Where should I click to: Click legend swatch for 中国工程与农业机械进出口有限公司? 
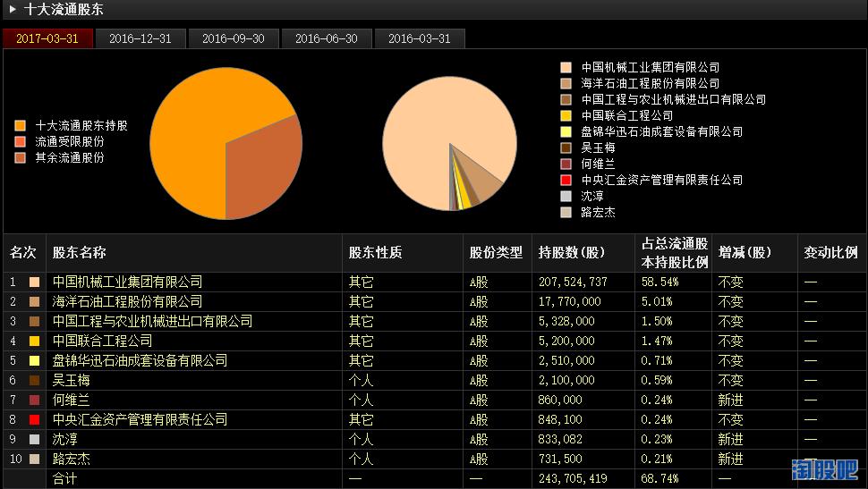point(566,99)
